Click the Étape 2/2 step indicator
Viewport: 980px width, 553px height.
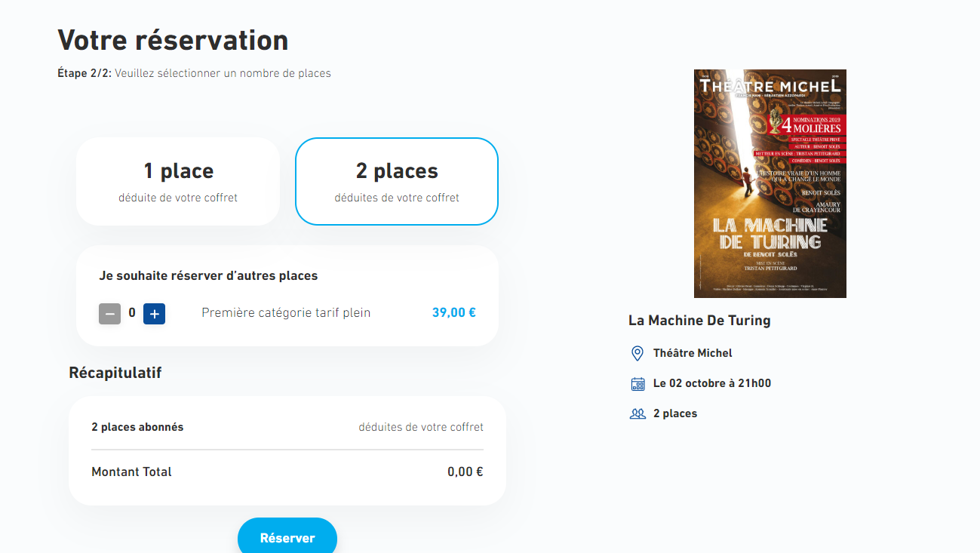pos(84,73)
